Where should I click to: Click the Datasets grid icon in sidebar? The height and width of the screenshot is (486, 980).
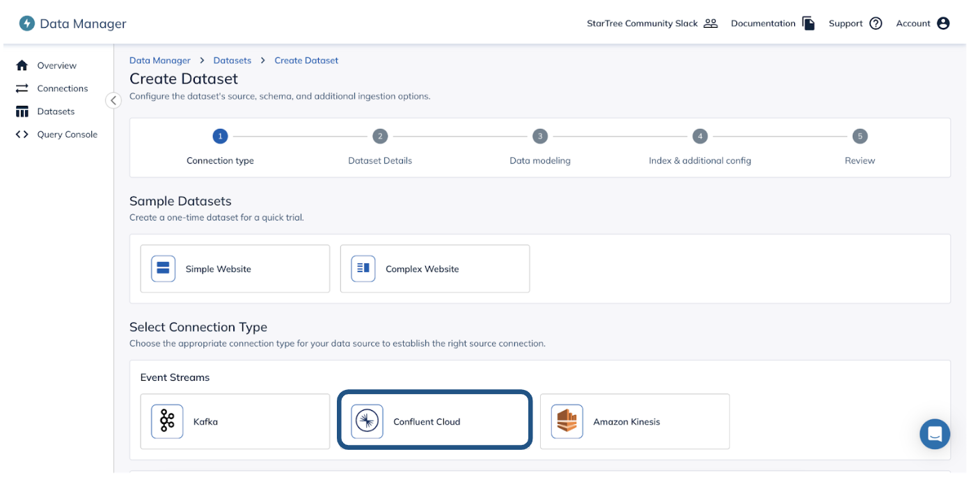[x=21, y=111]
